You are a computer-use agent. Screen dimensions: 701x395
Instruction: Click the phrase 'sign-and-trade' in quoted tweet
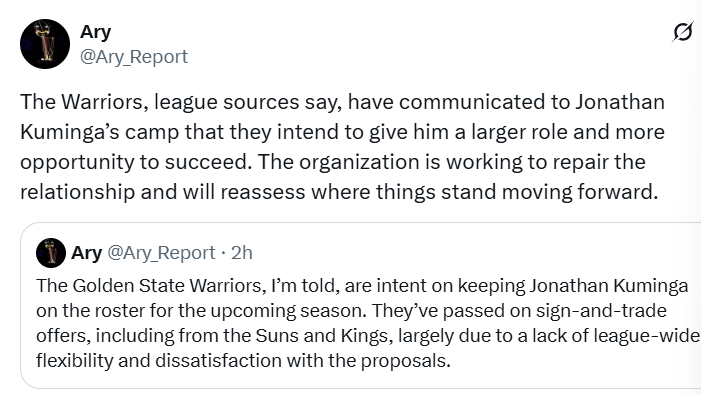[601, 310]
